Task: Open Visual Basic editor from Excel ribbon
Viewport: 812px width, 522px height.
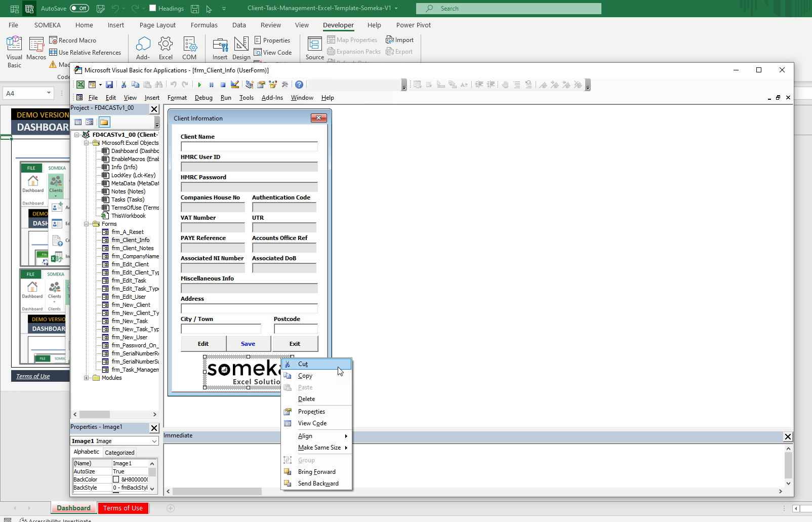Action: tap(14, 52)
